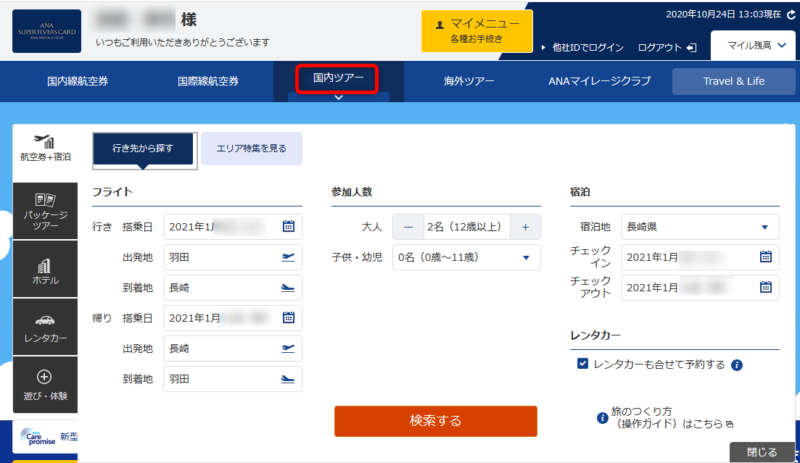
Task: Open 旅のつくり方 操作ガイド link
Action: (x=672, y=418)
